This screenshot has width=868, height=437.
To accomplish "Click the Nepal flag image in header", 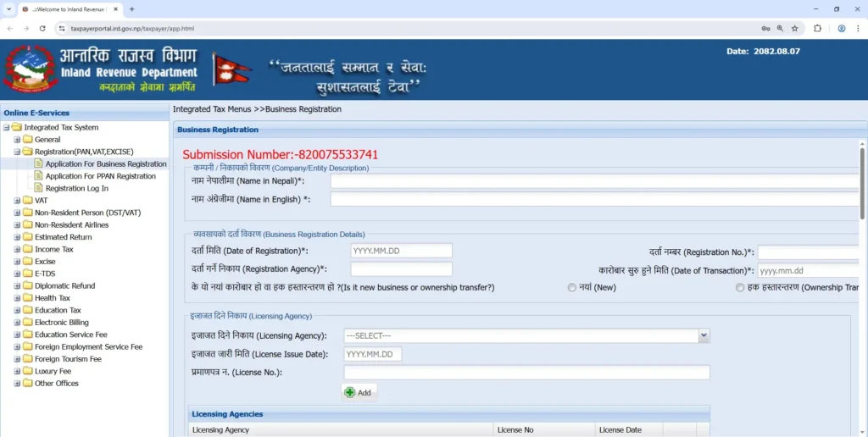I will coord(232,69).
